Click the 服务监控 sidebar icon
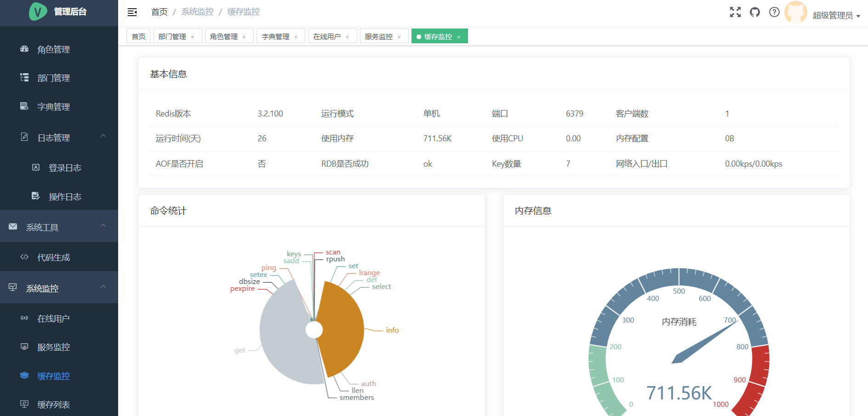Image resolution: width=868 pixels, height=416 pixels. pyautogui.click(x=24, y=347)
